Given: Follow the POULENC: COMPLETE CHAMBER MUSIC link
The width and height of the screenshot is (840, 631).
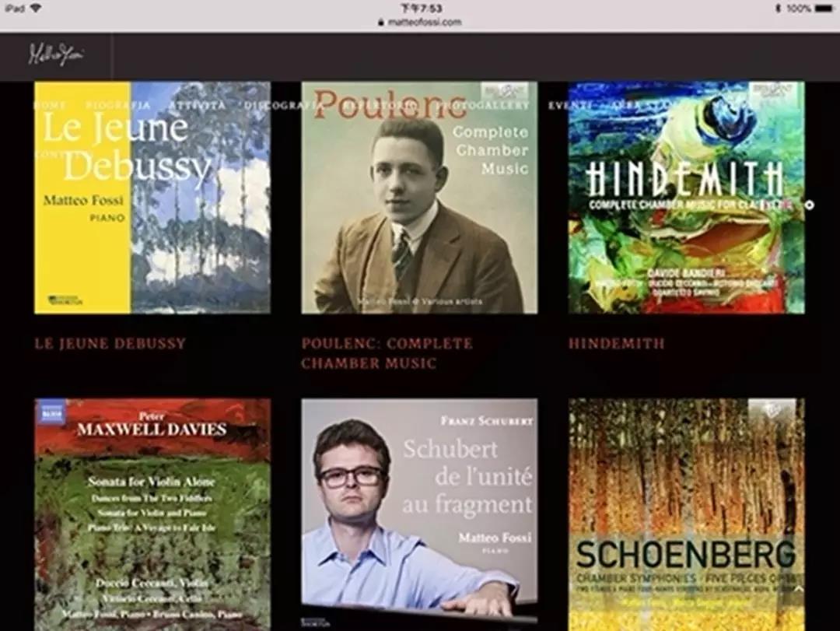Looking at the screenshot, I should click(x=387, y=353).
